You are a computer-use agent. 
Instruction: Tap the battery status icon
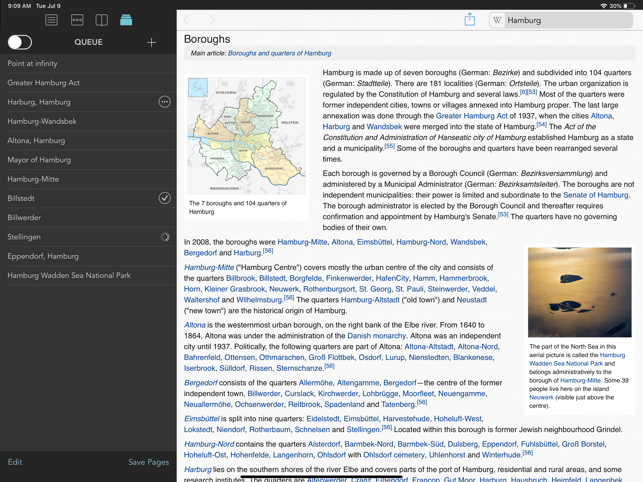(630, 6)
